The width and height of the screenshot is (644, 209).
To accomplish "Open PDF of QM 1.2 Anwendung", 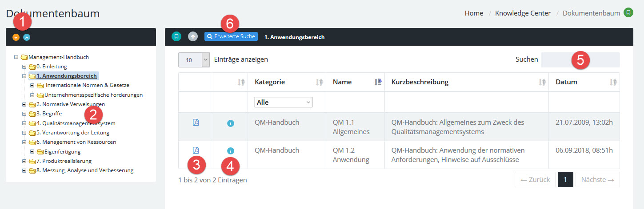I will pos(196,150).
